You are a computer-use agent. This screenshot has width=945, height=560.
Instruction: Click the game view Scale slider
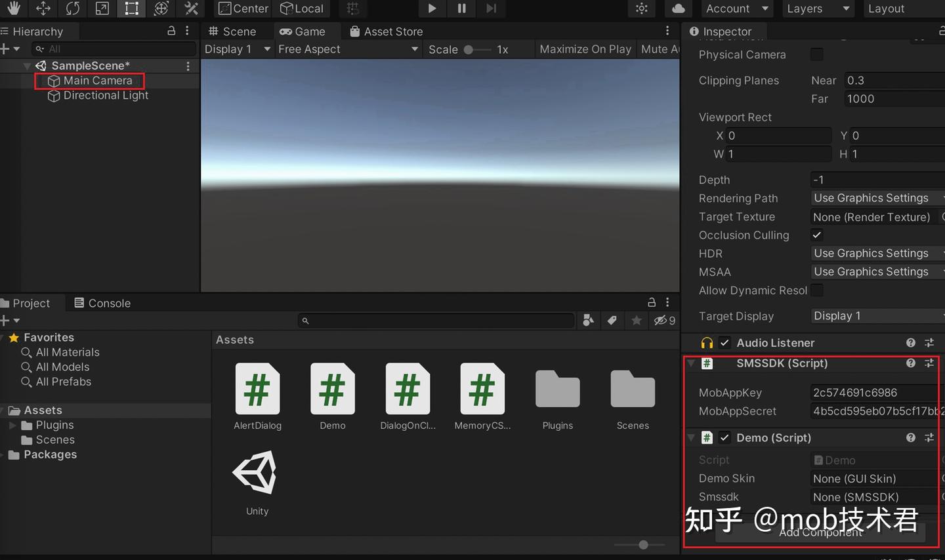tap(478, 49)
